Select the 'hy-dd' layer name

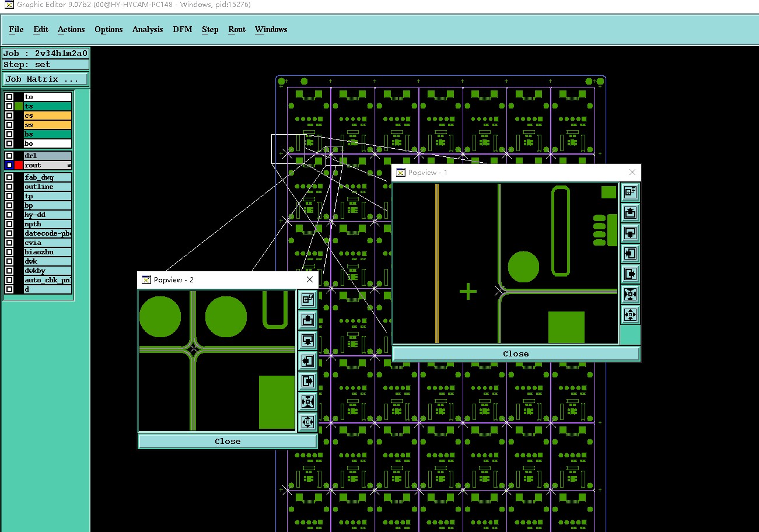point(48,215)
